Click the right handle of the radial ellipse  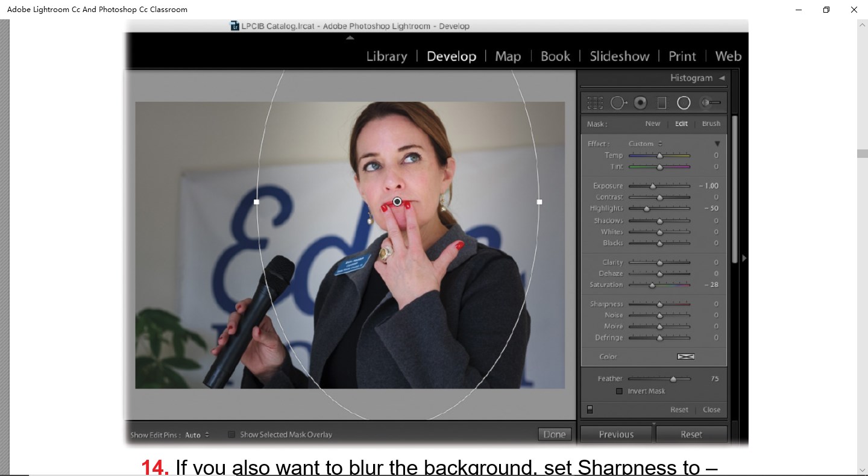coord(539,202)
